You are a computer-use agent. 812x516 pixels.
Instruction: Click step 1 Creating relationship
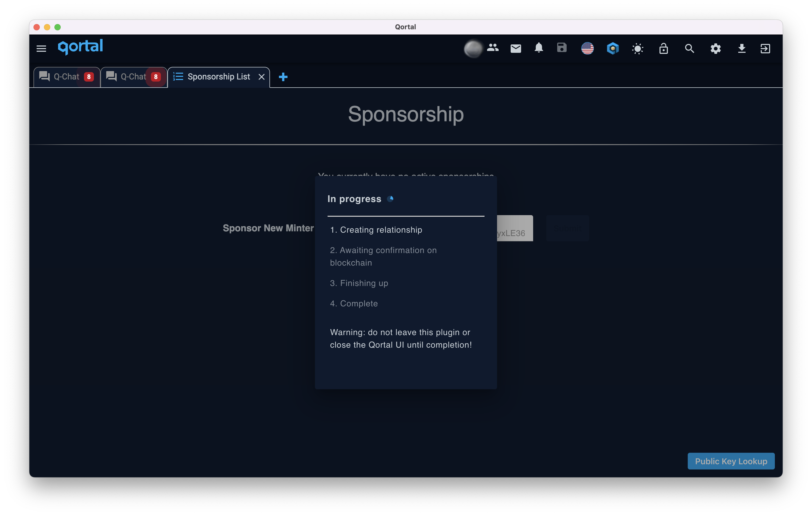(x=376, y=230)
